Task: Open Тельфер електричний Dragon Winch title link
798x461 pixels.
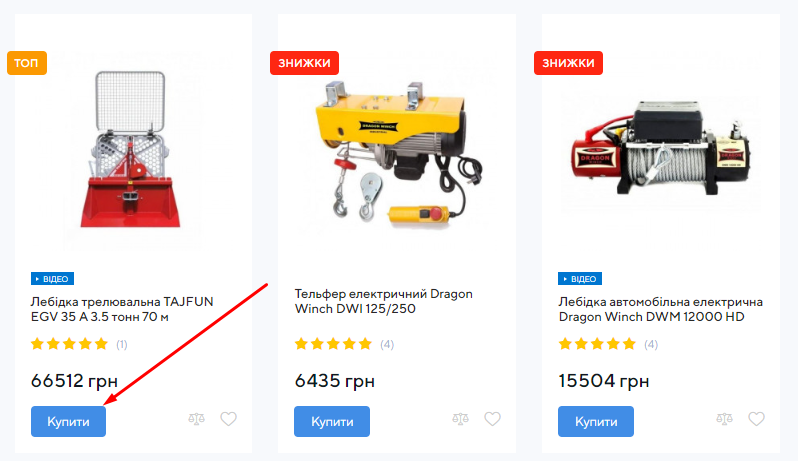Action: (384, 301)
